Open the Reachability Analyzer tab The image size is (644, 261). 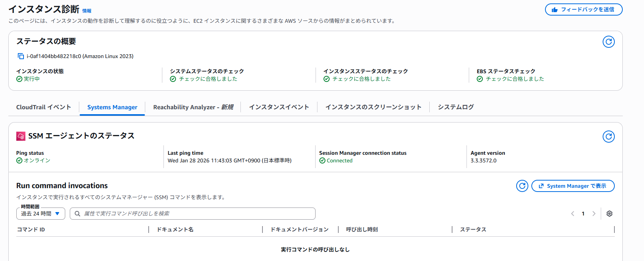(193, 107)
